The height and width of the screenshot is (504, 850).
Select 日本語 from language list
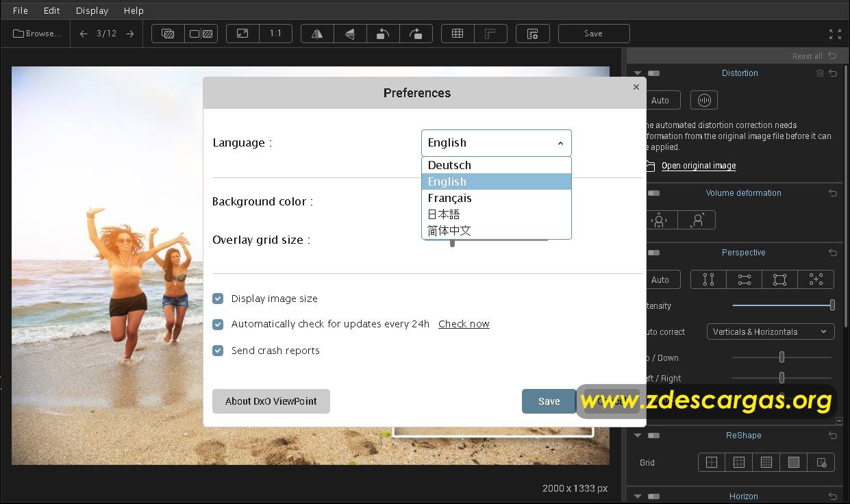pyautogui.click(x=497, y=214)
